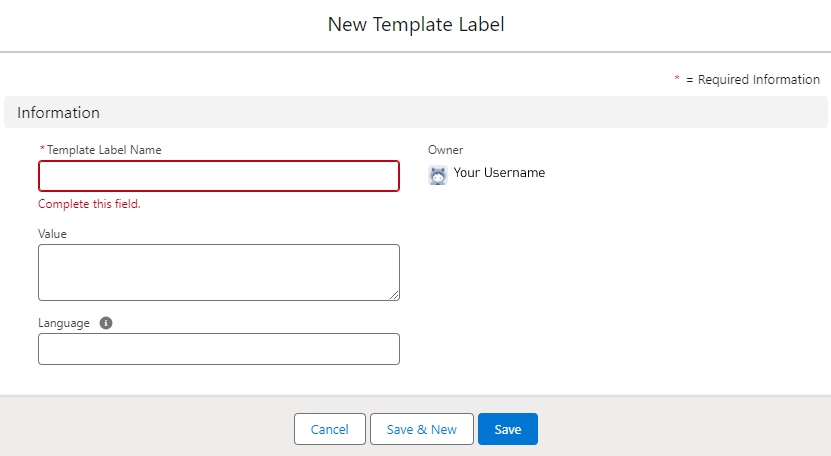831x456 pixels.
Task: Focus the Template Label Name field
Action: 219,176
